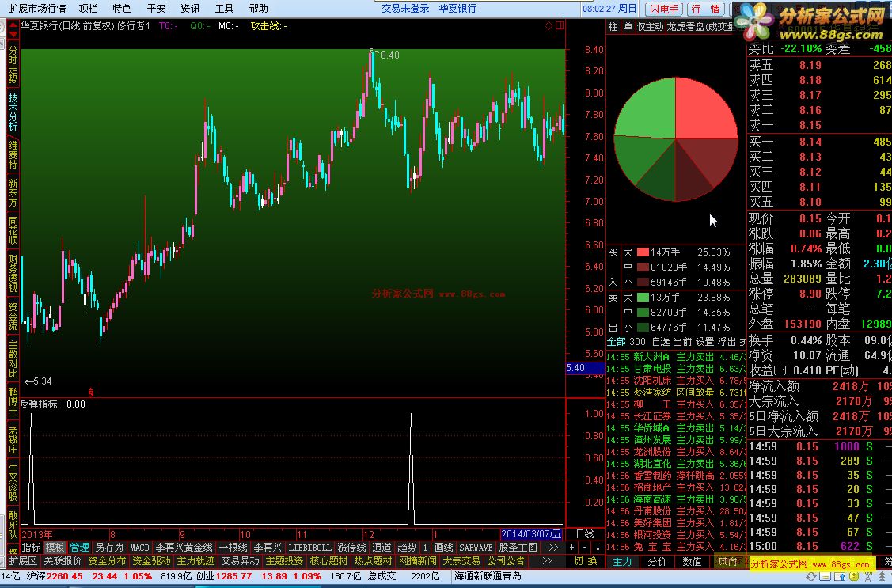This screenshot has height=588, width=892.
Task: Click the red 大 buy legend swatch
Action: pos(643,252)
